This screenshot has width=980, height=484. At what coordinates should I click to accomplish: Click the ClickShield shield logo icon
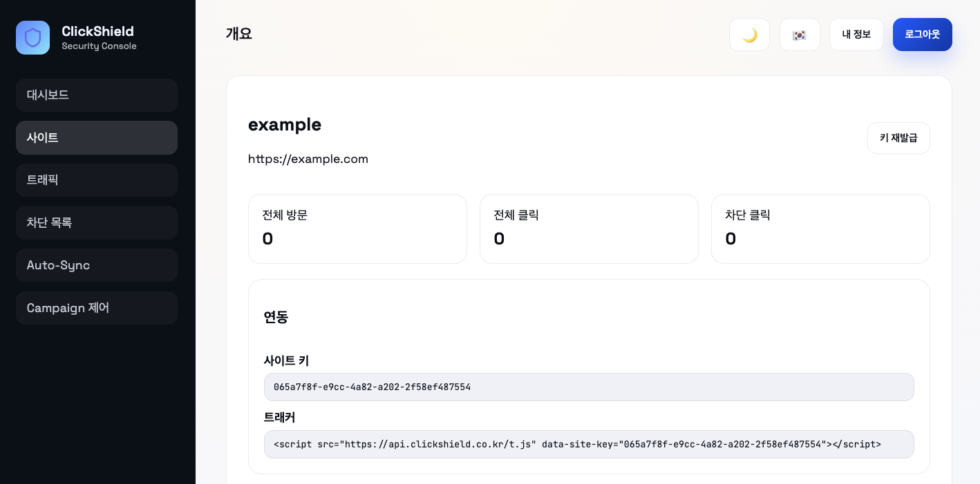(32, 37)
